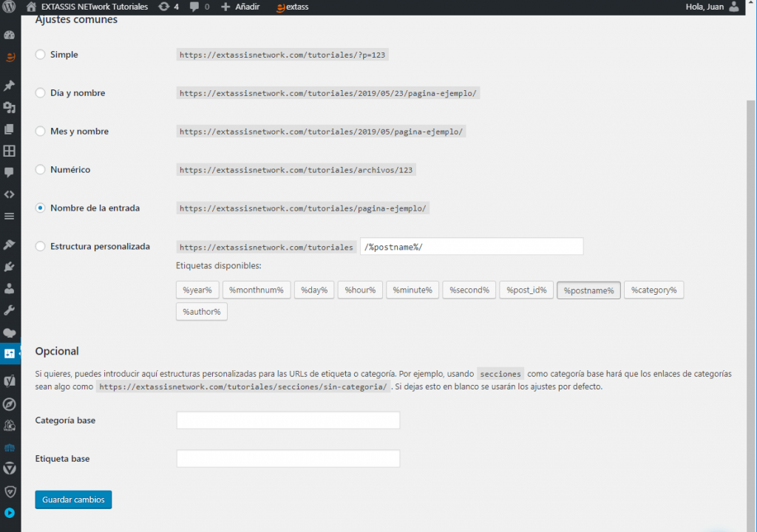Open the WordPress logo menu

pyautogui.click(x=10, y=7)
